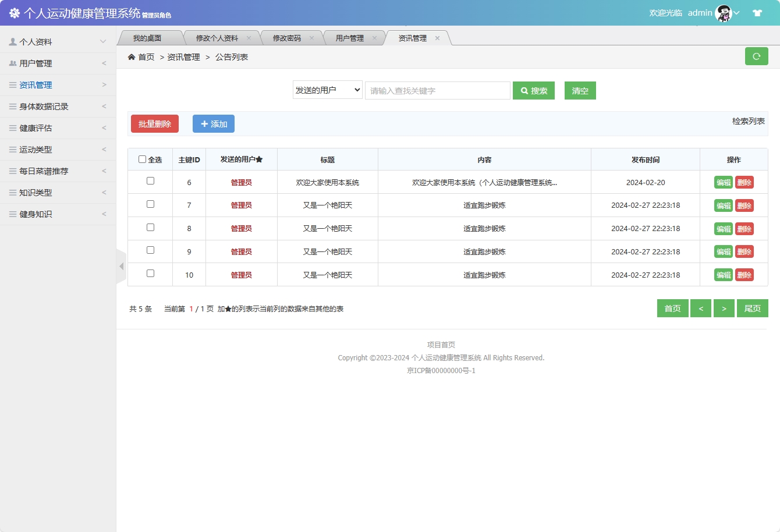Click the admin avatar picture in the header

(x=724, y=13)
